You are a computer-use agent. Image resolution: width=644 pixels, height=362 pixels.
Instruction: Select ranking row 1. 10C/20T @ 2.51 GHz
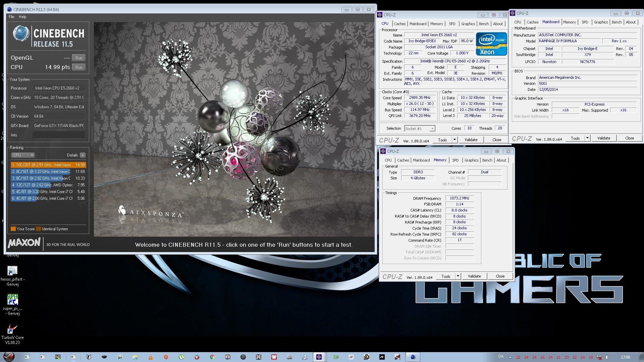pyautogui.click(x=48, y=165)
